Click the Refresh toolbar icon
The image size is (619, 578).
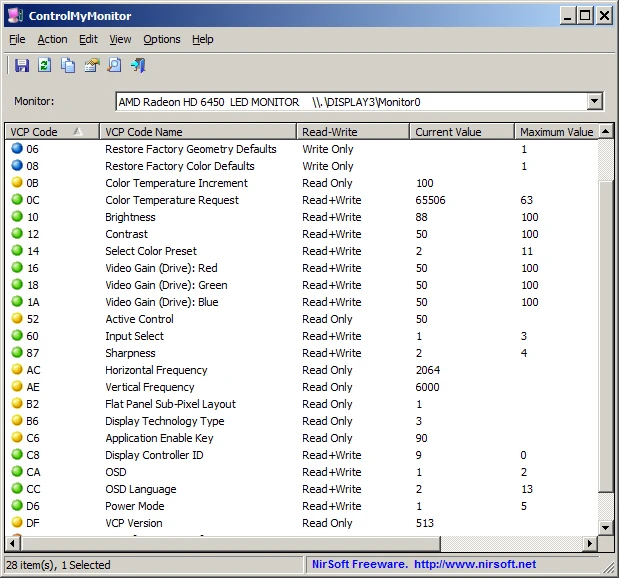[x=45, y=65]
